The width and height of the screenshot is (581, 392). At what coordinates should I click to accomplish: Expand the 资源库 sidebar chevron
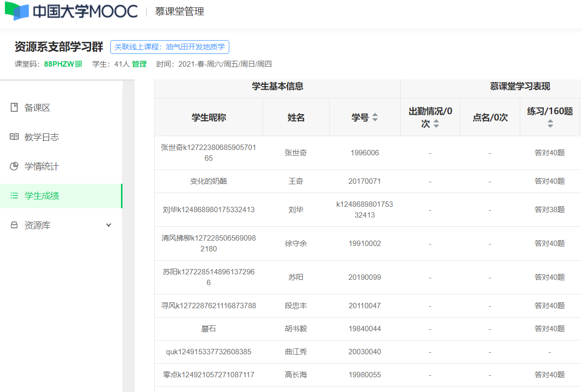[x=109, y=225]
